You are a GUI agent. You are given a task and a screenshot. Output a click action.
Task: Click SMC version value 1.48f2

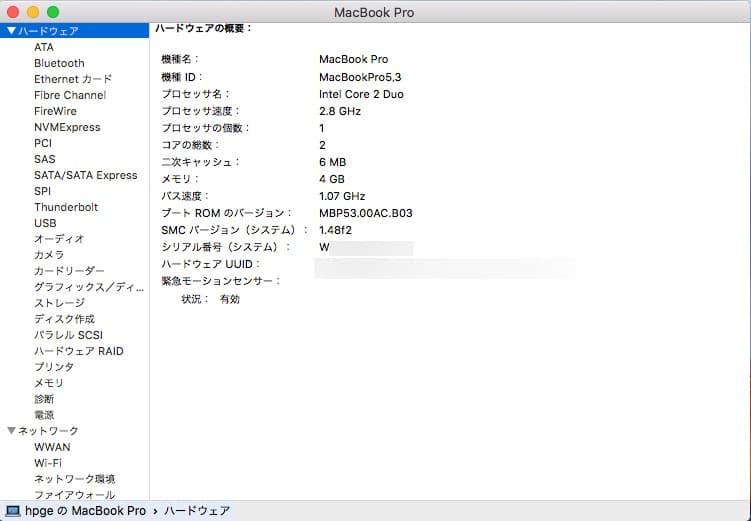coord(335,230)
